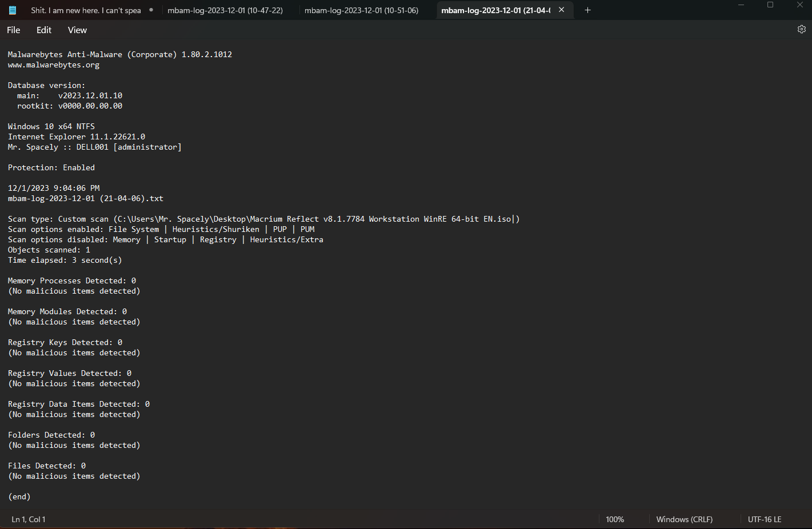
Task: Switch to the "Shit. I am new here" tab
Action: tap(86, 10)
